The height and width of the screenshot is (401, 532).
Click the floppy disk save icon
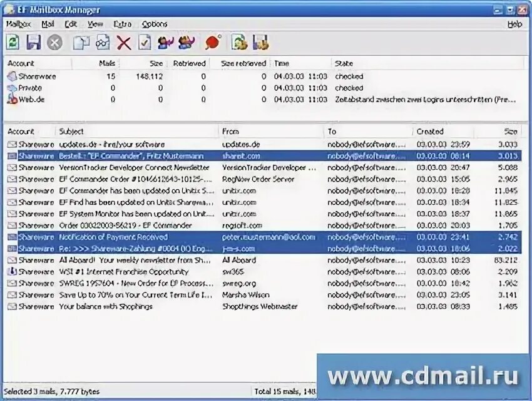click(x=34, y=43)
